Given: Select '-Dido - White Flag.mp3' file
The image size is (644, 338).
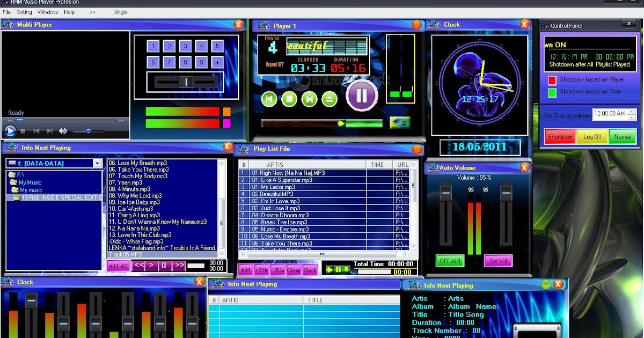Looking at the screenshot, I should [x=136, y=241].
